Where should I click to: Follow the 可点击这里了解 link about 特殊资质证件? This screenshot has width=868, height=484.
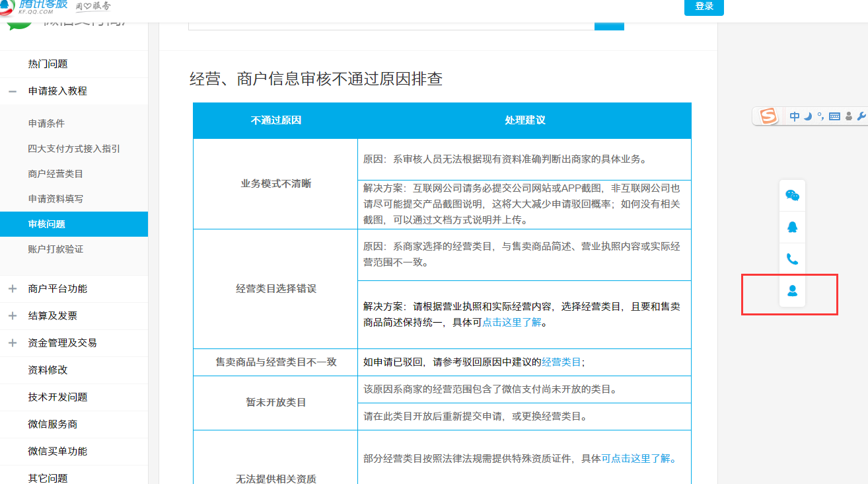coord(639,459)
